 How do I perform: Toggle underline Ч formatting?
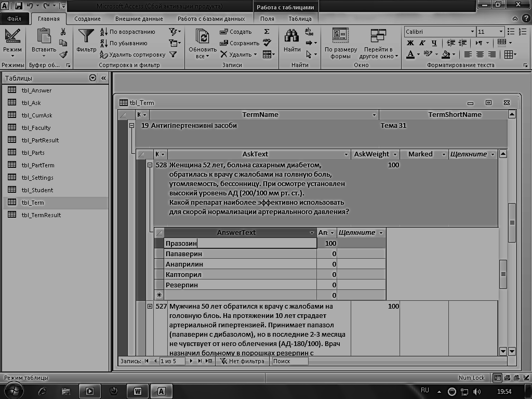pyautogui.click(x=434, y=43)
